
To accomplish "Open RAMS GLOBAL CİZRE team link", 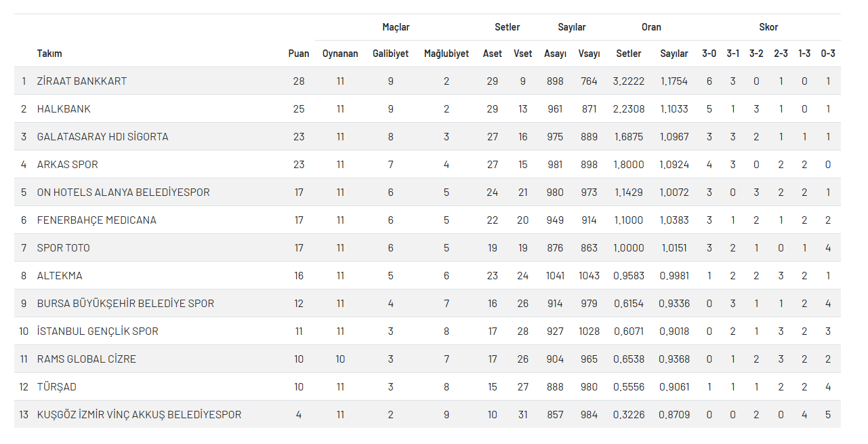I will (x=87, y=359).
